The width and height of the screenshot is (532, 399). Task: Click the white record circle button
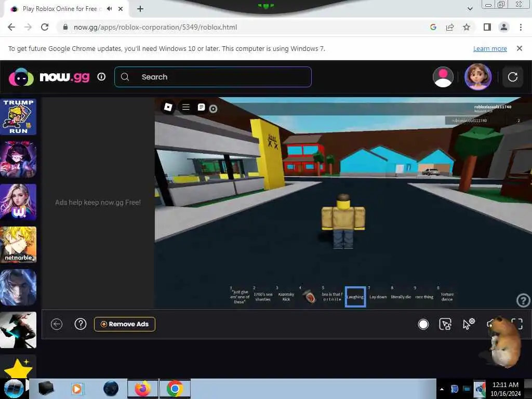pyautogui.click(x=423, y=324)
